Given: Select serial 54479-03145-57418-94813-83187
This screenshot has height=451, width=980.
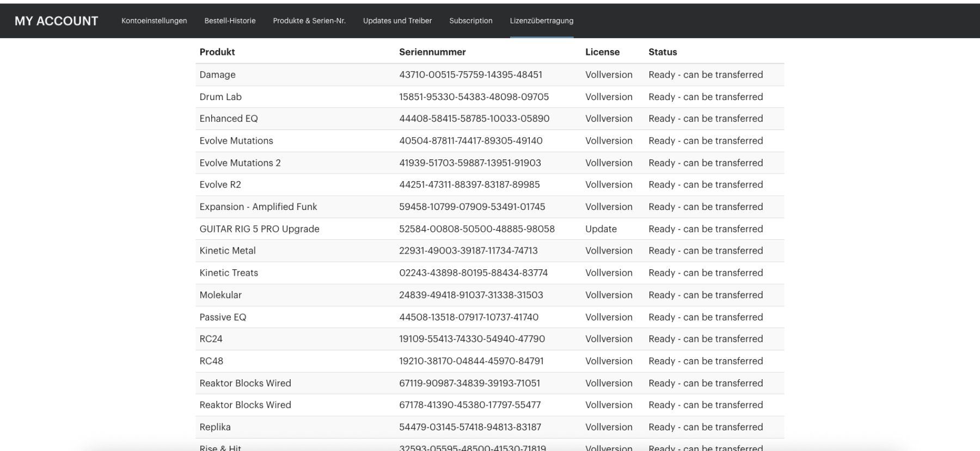Looking at the screenshot, I should (470, 427).
